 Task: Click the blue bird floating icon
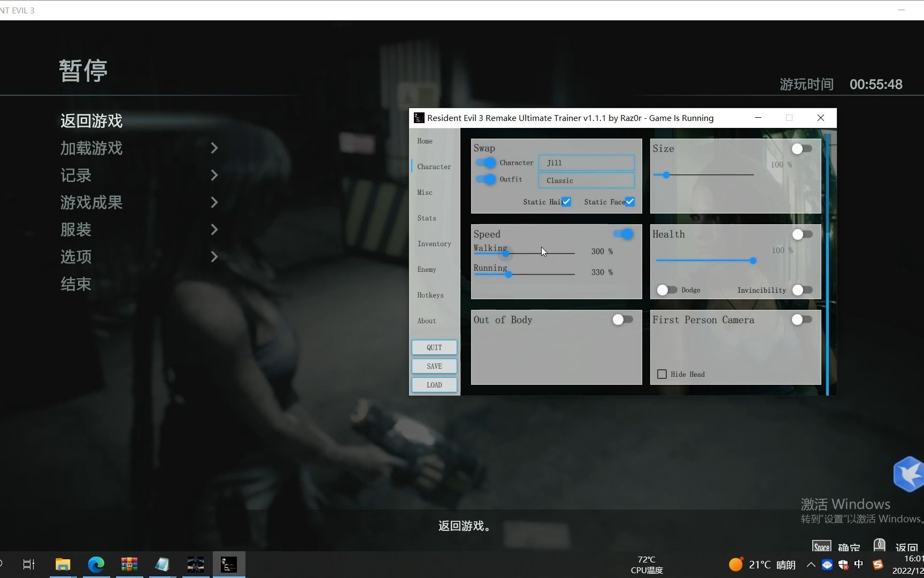point(908,474)
